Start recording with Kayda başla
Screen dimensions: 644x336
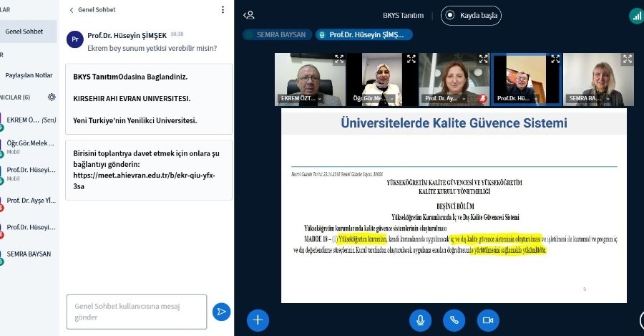pyautogui.click(x=471, y=16)
